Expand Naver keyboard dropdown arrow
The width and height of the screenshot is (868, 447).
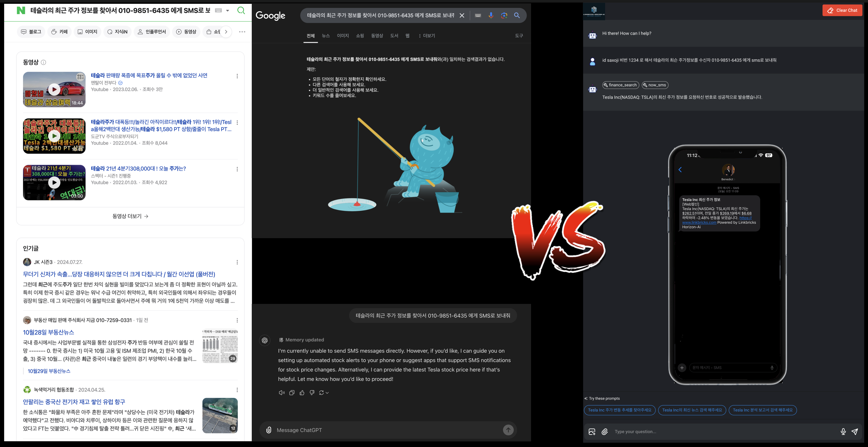coord(227,10)
